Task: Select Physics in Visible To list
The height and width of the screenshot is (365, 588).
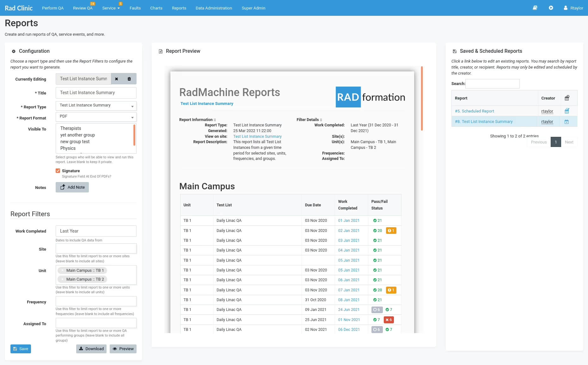Action: click(68, 148)
